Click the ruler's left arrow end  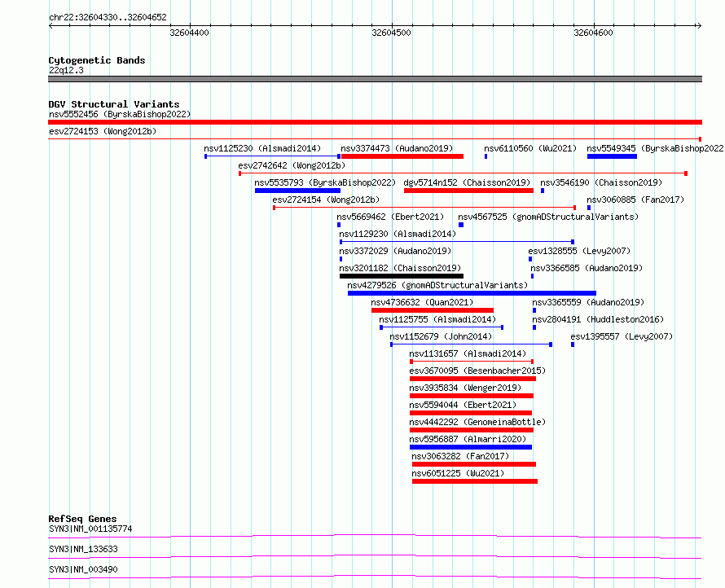51,26
